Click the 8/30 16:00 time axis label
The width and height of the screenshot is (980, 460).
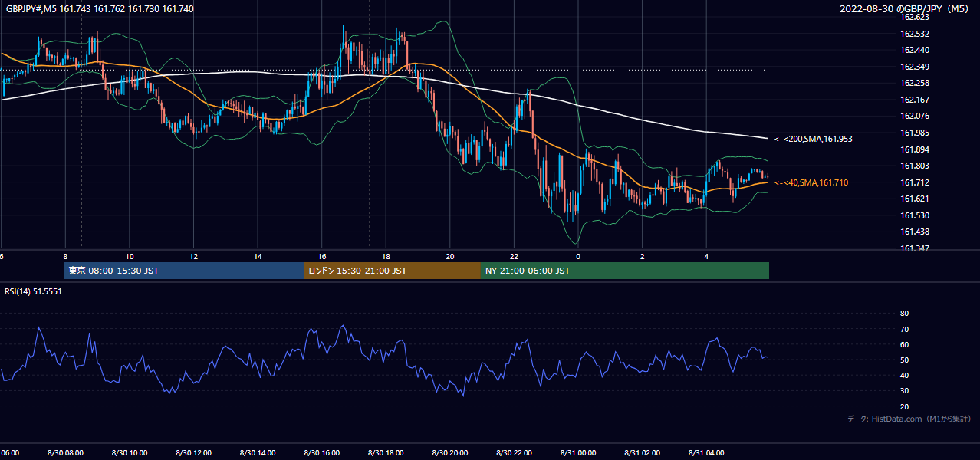[321, 453]
